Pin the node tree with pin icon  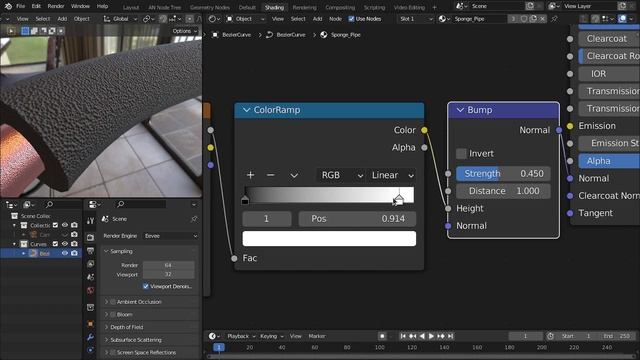(x=554, y=19)
